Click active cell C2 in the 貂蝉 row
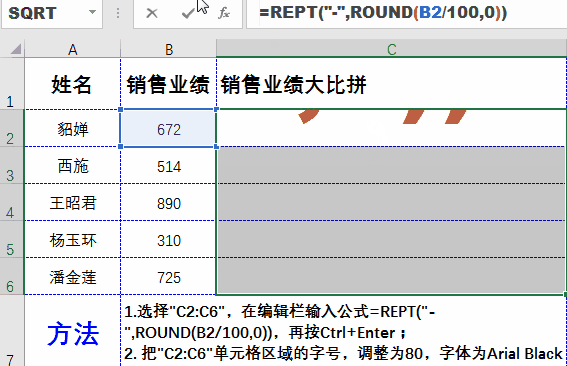The width and height of the screenshot is (567, 366). 392,128
